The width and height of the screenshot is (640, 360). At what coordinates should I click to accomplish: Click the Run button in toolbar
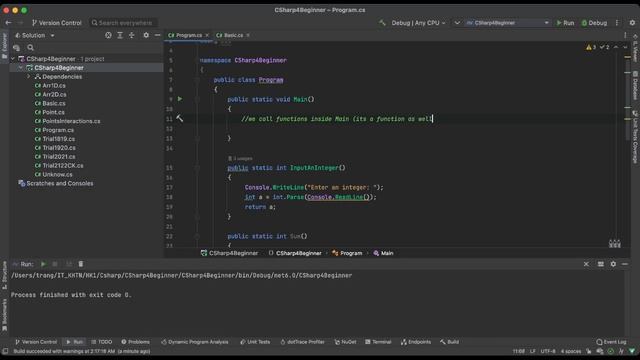pyautogui.click(x=565, y=23)
